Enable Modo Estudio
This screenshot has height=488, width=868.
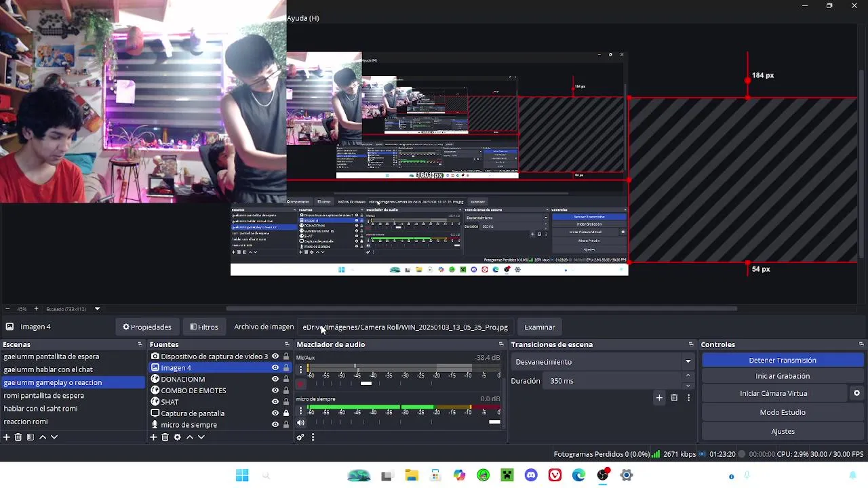point(783,412)
